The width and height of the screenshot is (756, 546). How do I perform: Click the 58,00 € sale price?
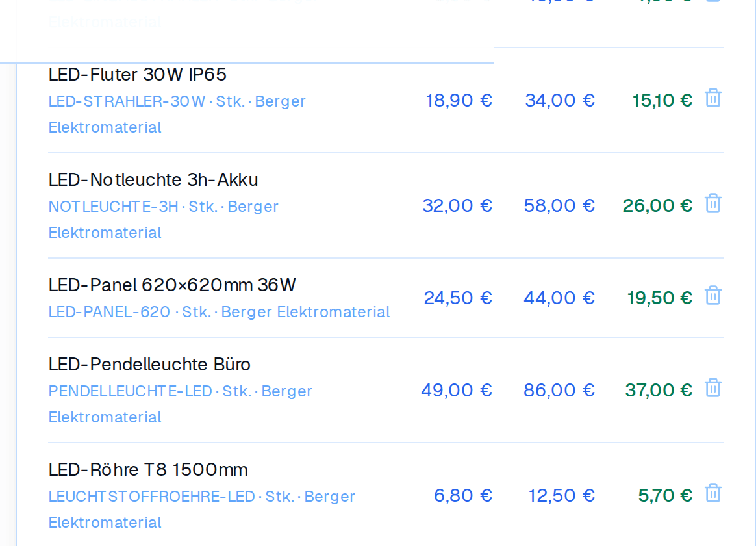559,205
